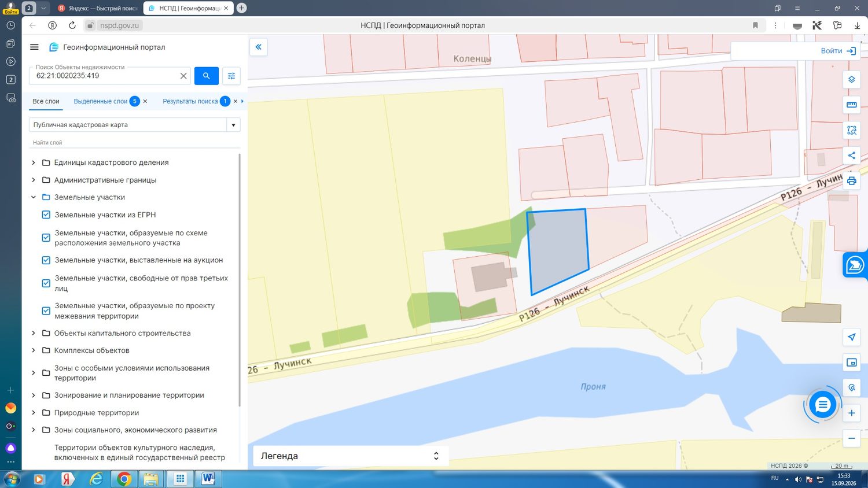Click the share map icon

pyautogui.click(x=852, y=156)
